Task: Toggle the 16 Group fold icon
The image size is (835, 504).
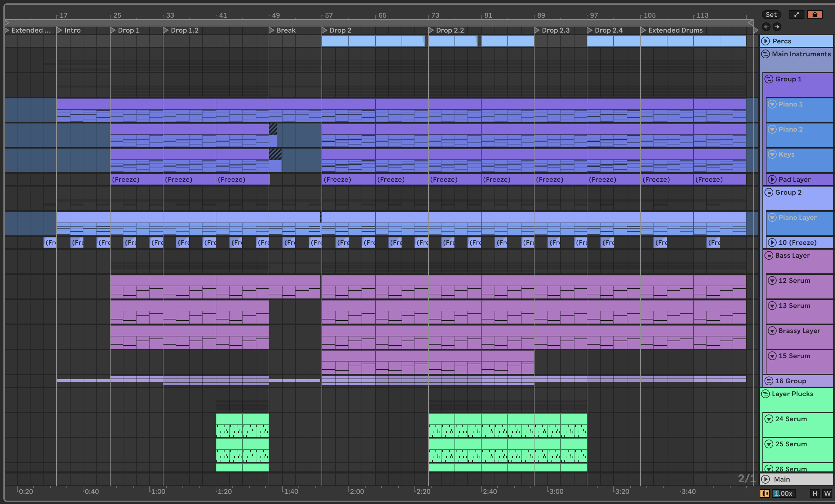Action: pos(769,381)
